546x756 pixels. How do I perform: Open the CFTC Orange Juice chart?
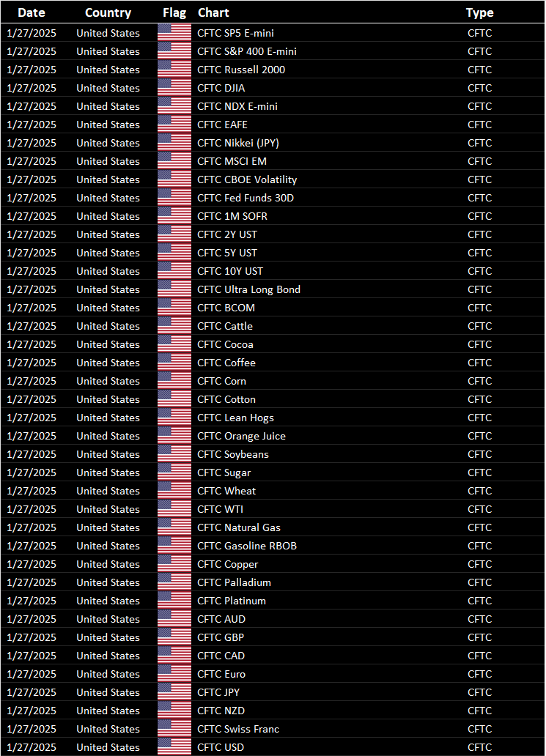coord(241,436)
